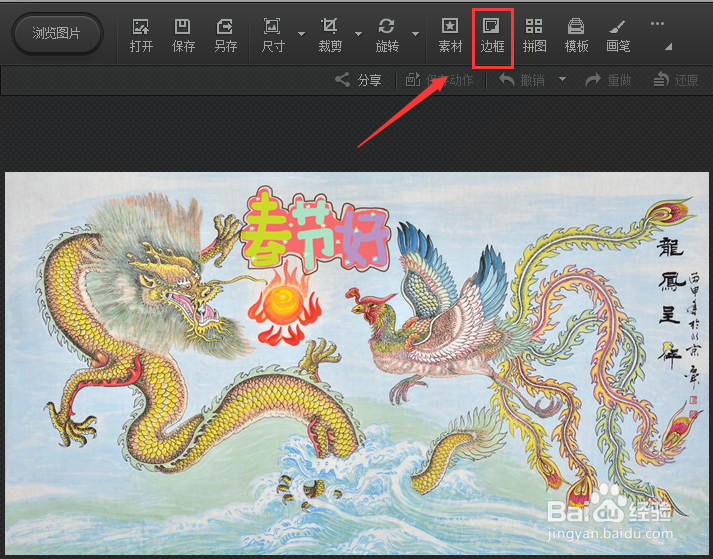Click the 分享 share button
The width and height of the screenshot is (713, 559).
pos(358,81)
